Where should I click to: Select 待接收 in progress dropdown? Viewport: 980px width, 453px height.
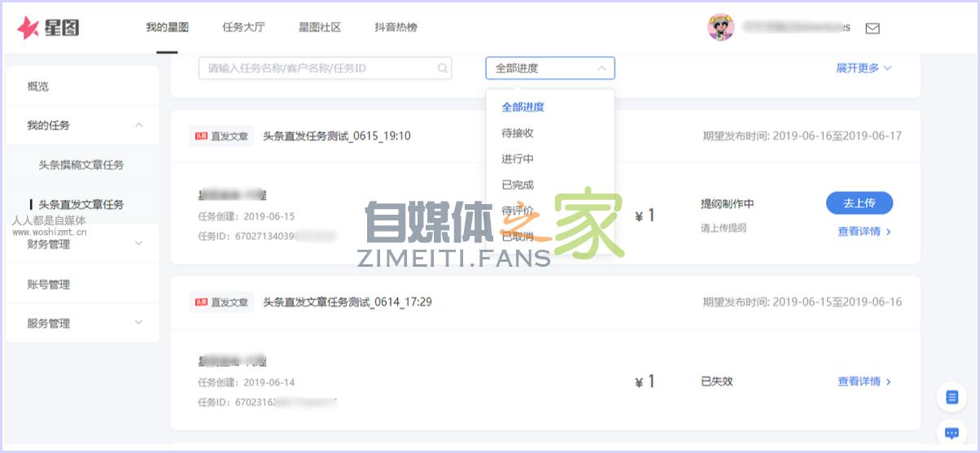click(518, 133)
